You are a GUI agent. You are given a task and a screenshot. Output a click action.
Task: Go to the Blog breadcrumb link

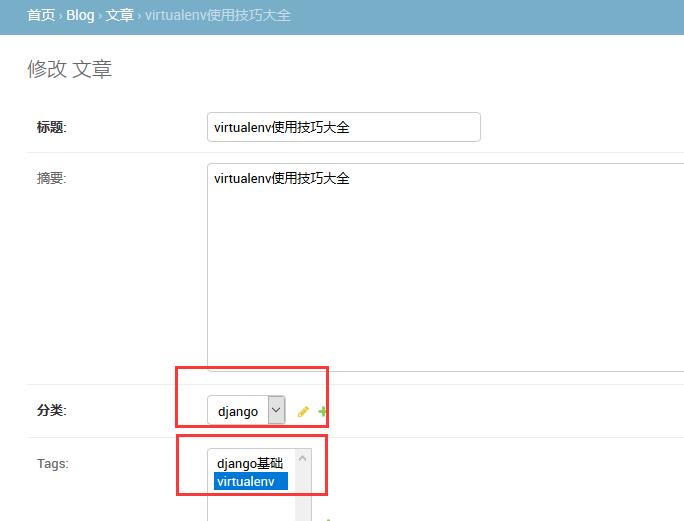(80, 15)
